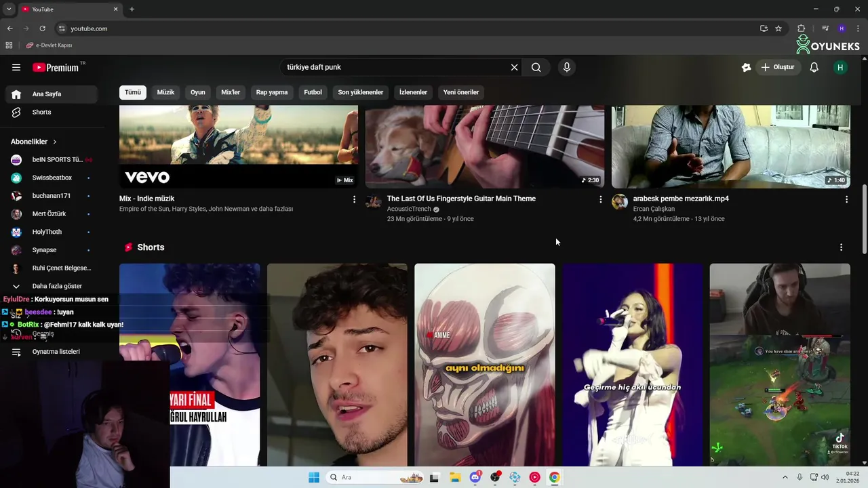
Task: Start voice search with the microphone
Action: coord(567,67)
